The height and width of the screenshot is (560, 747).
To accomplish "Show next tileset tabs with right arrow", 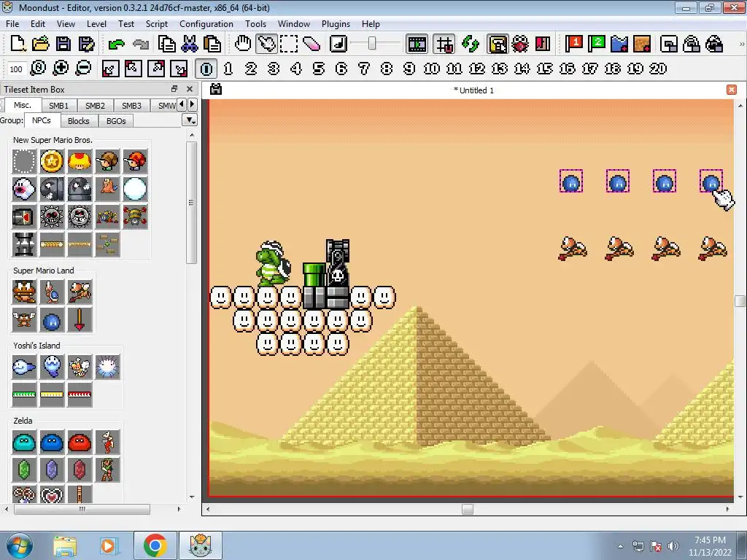I will (x=192, y=104).
